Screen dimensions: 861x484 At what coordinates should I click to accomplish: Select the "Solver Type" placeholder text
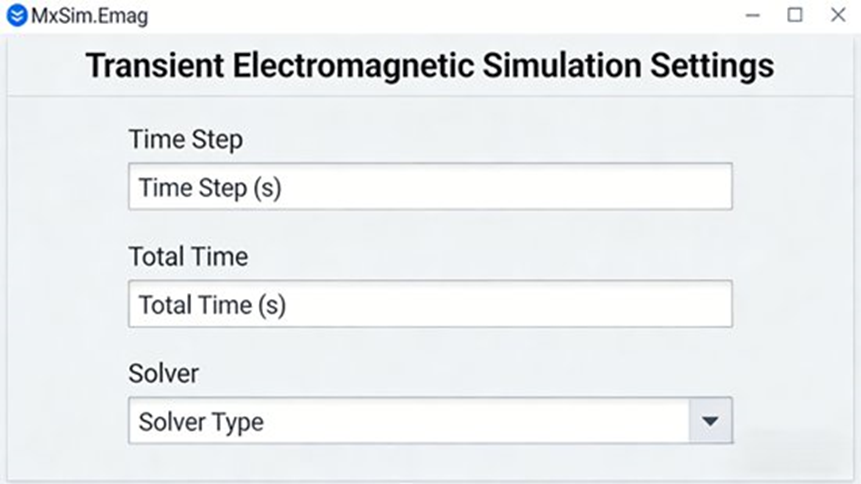coord(201,422)
